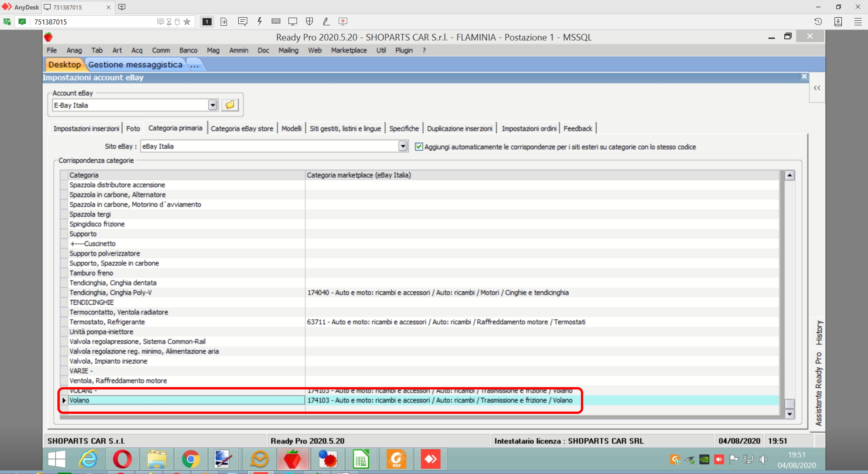868x474 pixels.
Task: Expand the Account eBay dropdown
Action: point(213,105)
